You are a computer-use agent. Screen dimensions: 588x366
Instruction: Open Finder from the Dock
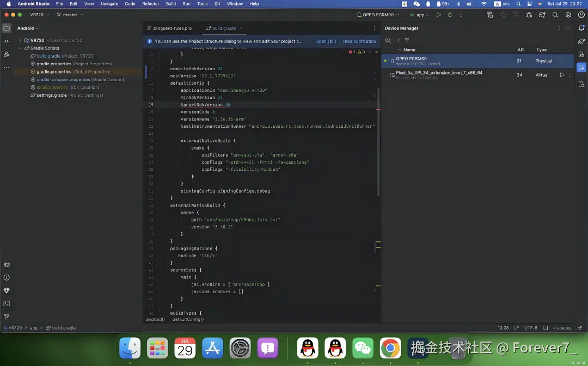pos(130,348)
